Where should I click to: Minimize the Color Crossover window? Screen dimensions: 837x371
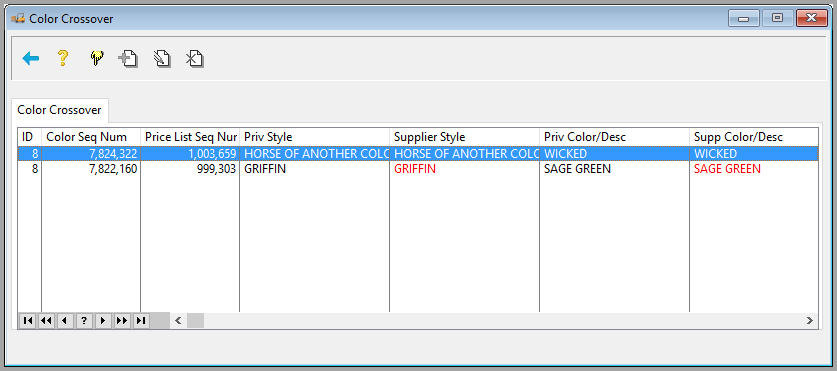(744, 18)
